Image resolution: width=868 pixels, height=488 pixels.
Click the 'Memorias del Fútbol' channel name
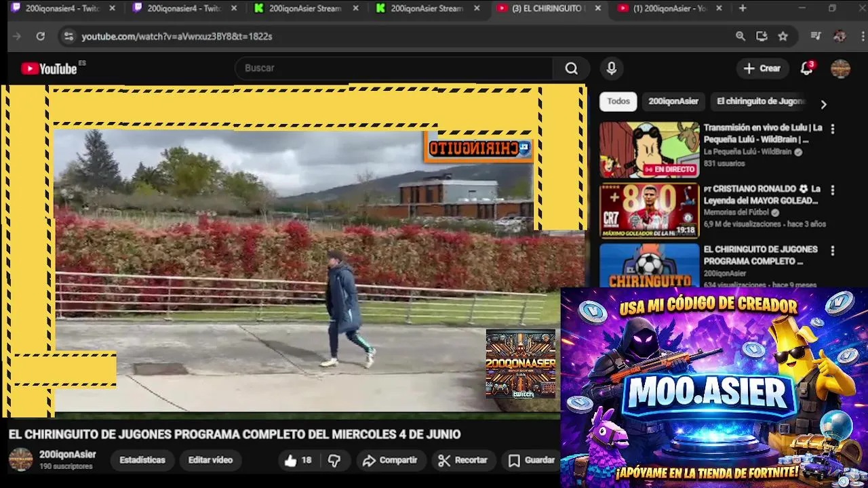(736, 212)
